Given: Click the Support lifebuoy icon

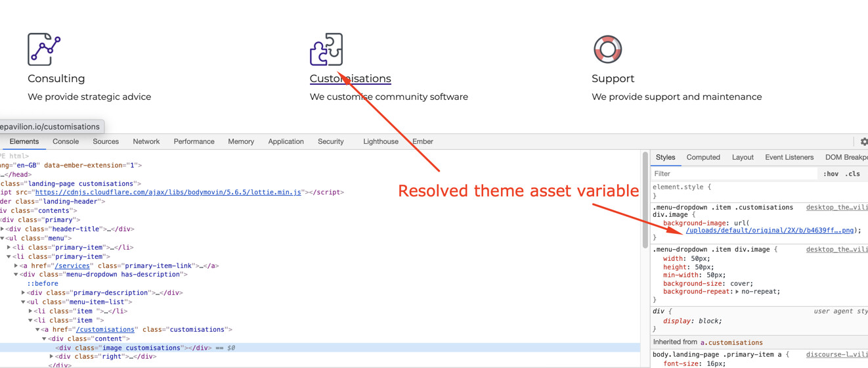Looking at the screenshot, I should pos(608,49).
